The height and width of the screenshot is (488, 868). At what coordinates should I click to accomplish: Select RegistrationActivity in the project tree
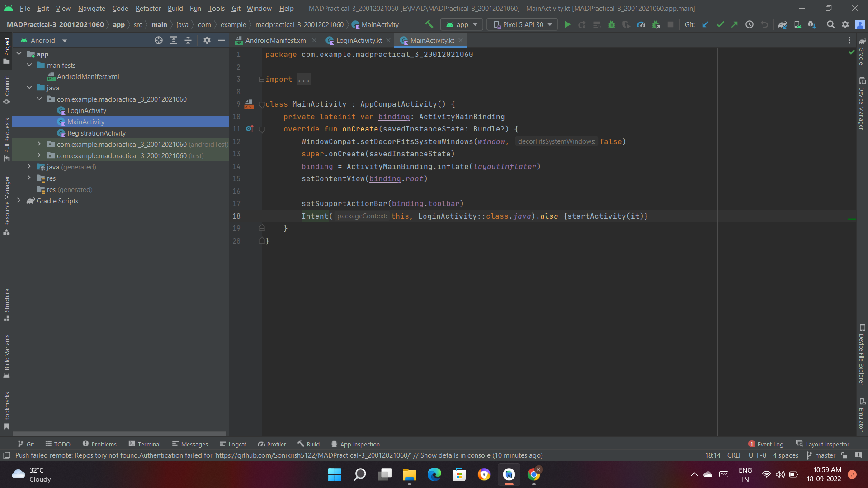point(96,133)
